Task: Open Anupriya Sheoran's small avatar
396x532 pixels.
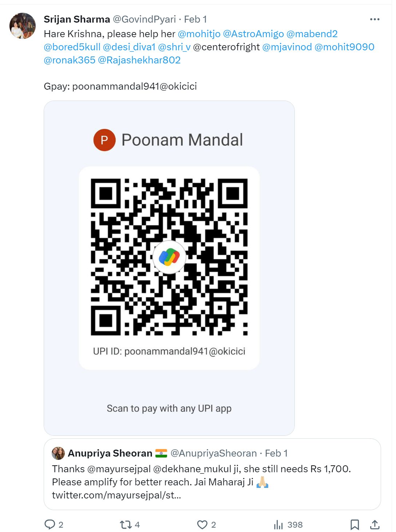Action: 58,453
